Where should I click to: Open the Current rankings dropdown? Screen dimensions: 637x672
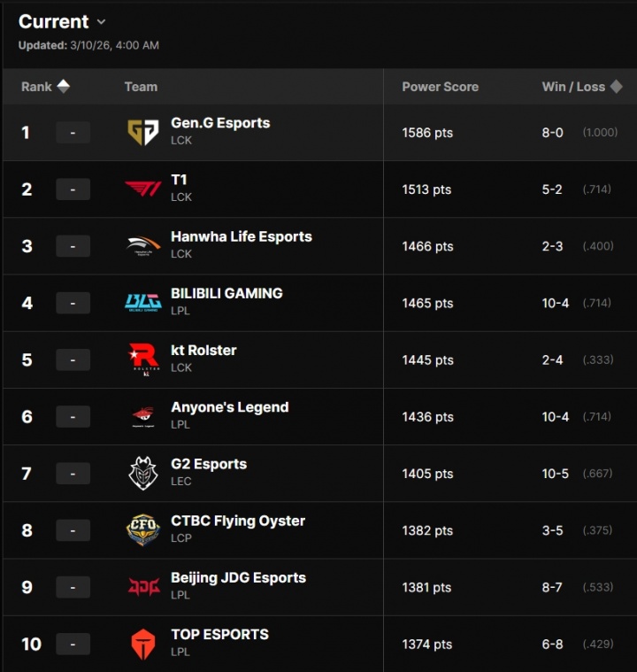[x=101, y=22]
